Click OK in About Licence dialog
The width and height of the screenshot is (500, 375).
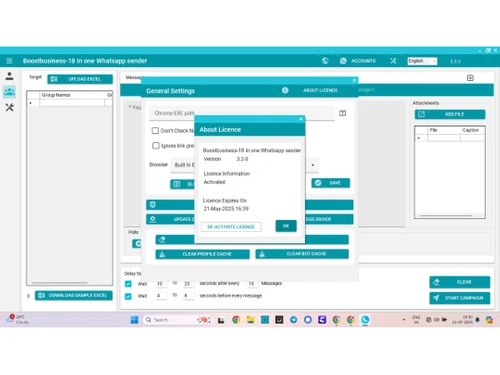tap(286, 226)
